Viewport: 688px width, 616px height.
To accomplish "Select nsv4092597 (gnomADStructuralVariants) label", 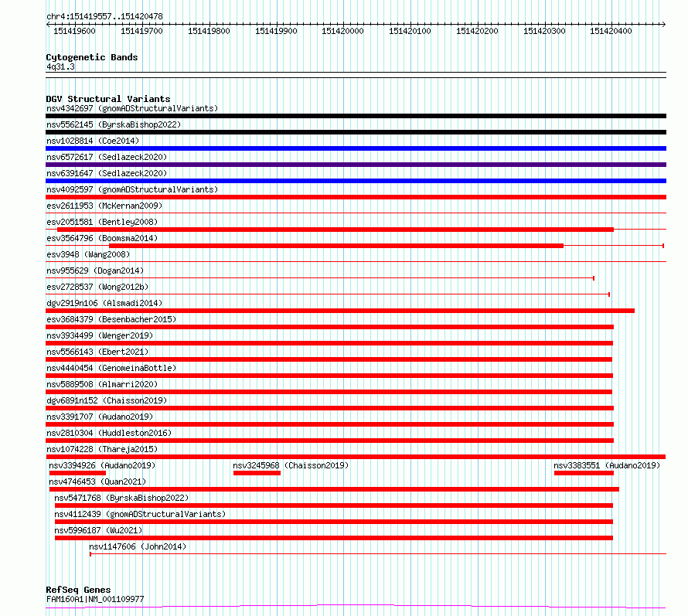I will click(x=132, y=189).
